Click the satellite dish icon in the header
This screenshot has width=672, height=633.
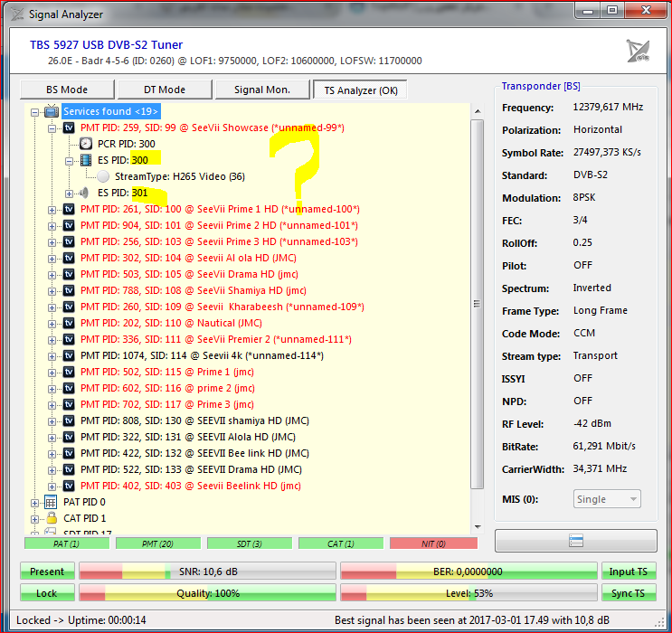coord(638,51)
